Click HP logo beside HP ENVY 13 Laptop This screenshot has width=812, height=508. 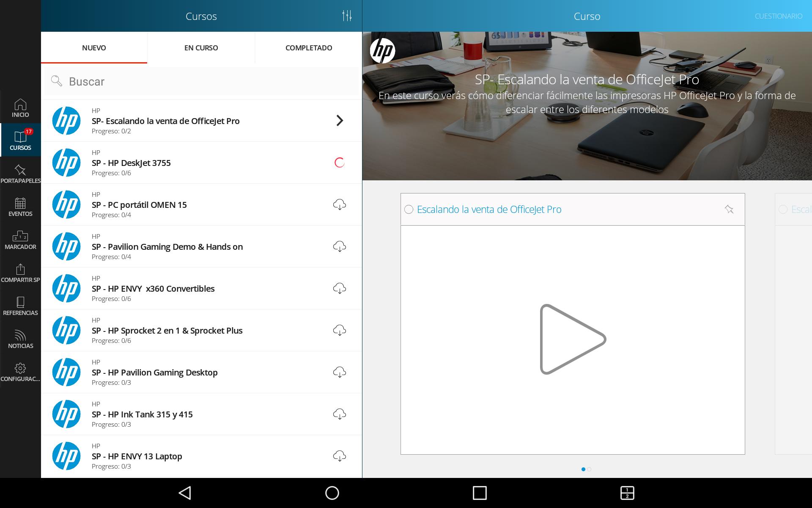pos(66,456)
